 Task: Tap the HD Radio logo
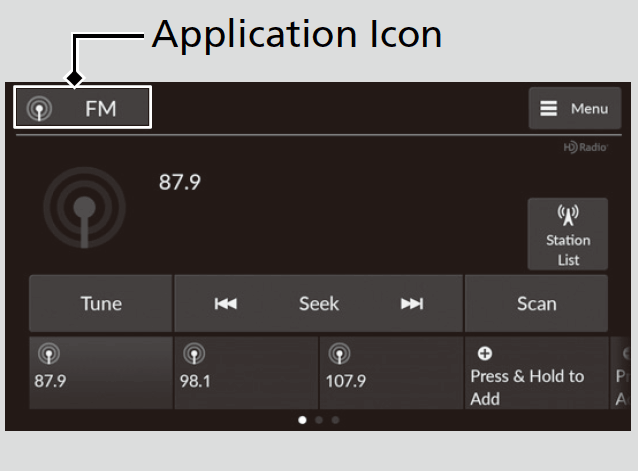586,147
